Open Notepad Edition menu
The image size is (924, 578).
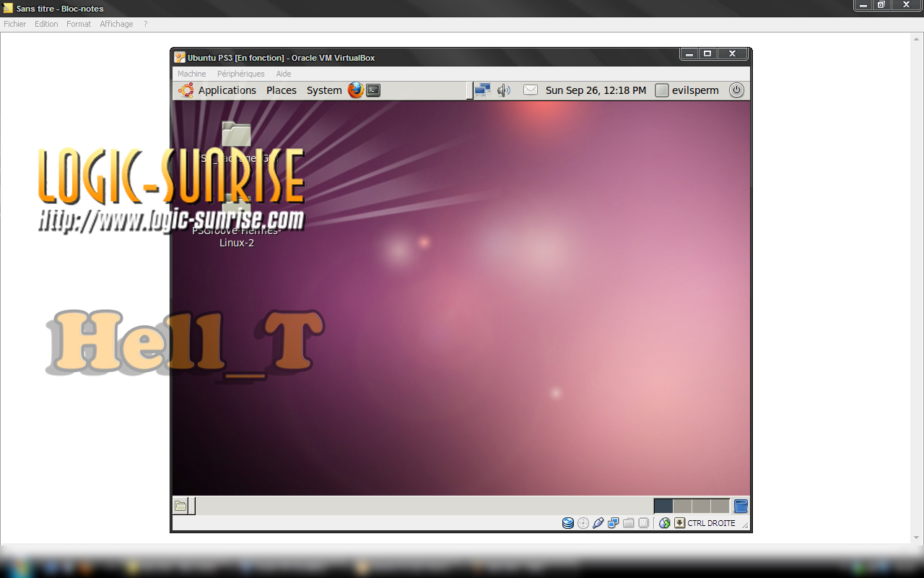pos(46,24)
